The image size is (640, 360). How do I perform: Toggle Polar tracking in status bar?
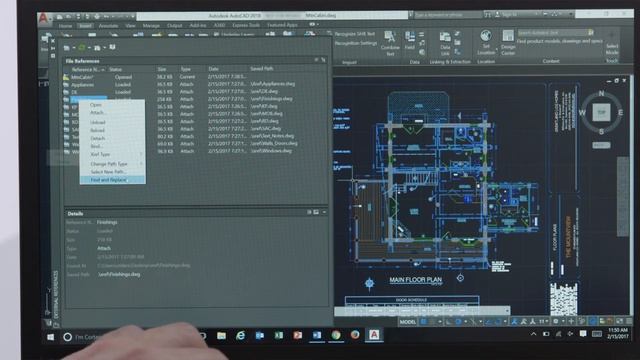[458, 322]
